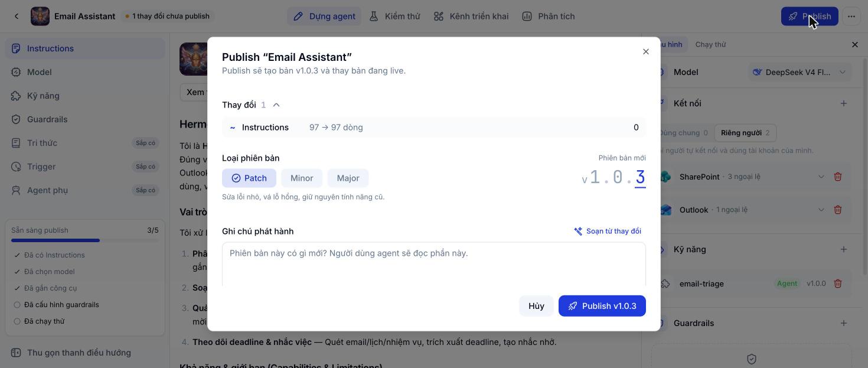
Task: Select the Riêng người connections filter
Action: click(x=745, y=133)
